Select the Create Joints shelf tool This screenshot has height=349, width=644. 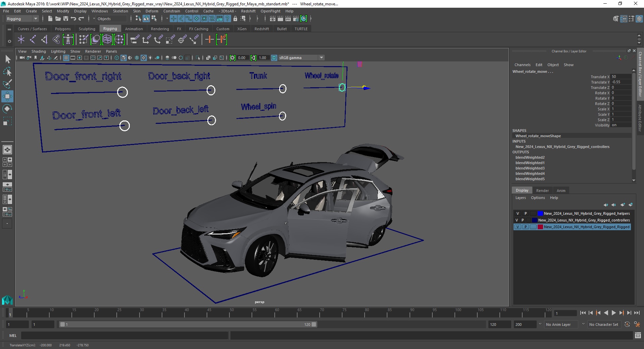pyautogui.click(x=33, y=40)
